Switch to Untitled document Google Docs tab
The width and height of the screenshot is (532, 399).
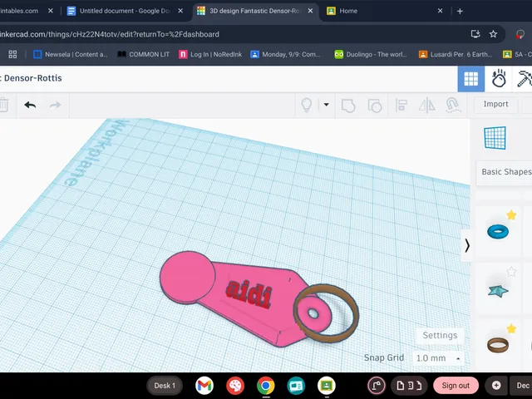(125, 11)
